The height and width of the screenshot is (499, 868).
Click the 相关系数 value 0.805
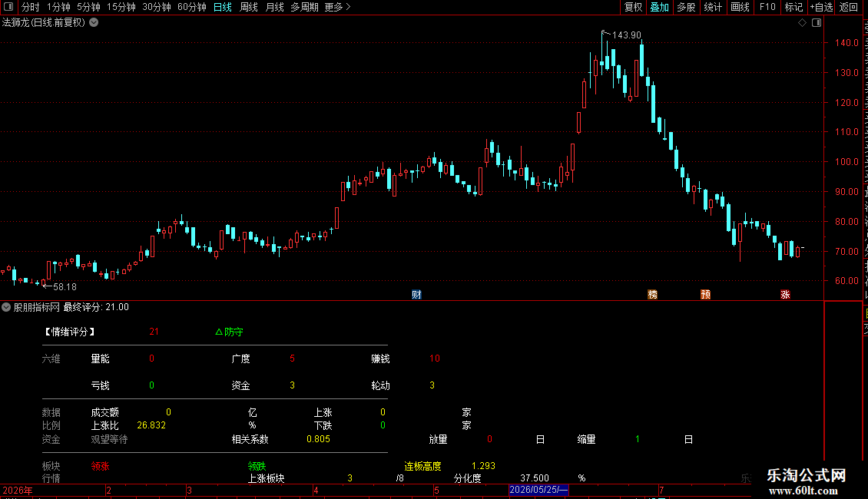tap(318, 439)
